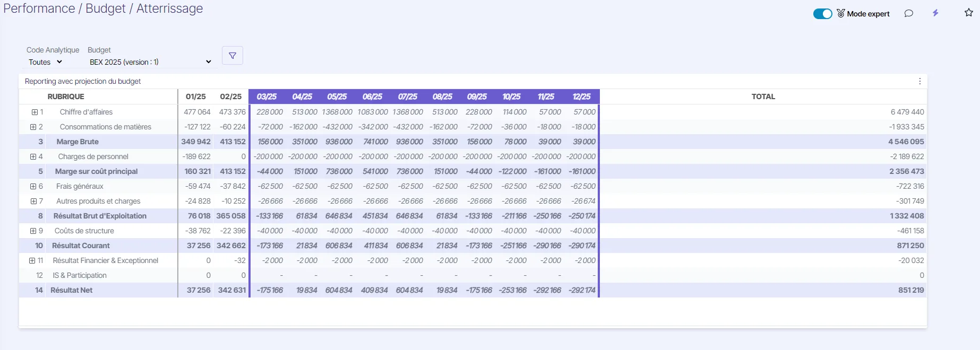The width and height of the screenshot is (980, 350).
Task: Expand Autres produits et charges row
Action: coord(33,201)
